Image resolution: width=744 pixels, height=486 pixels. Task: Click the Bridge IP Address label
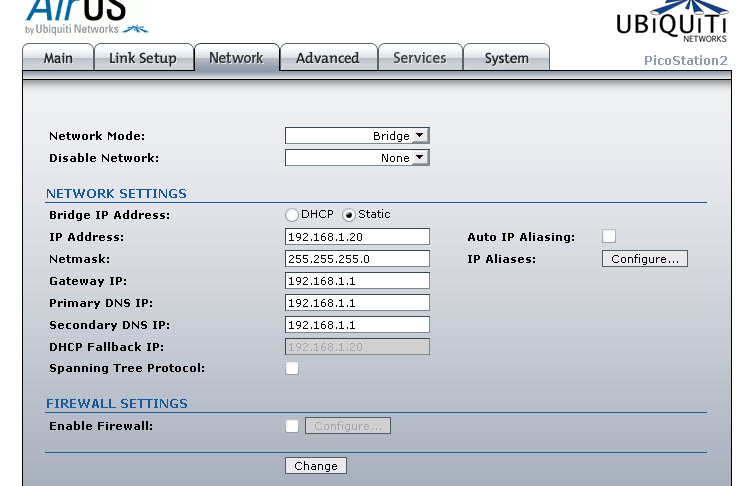point(110,215)
